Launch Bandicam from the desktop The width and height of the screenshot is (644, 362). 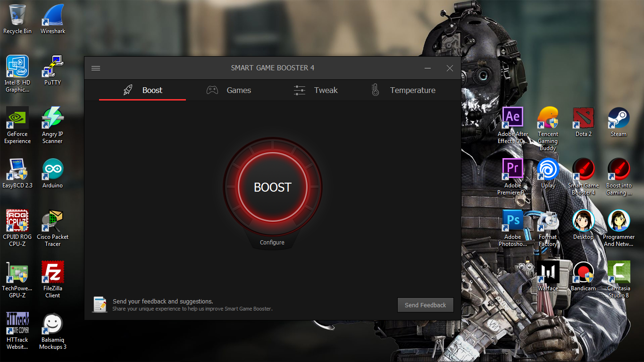coord(583,271)
